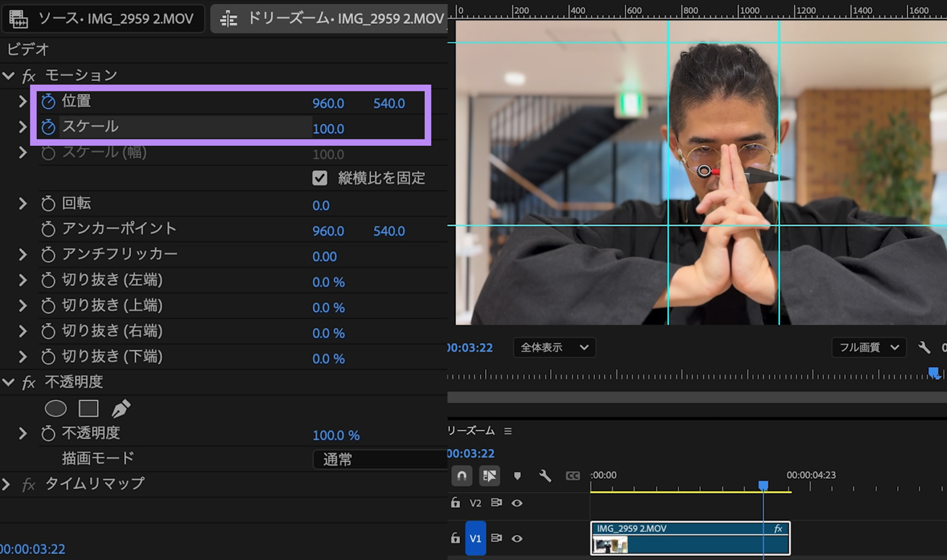Click the 不透明度 value 100.0 %
The image size is (947, 560).
[x=336, y=436]
